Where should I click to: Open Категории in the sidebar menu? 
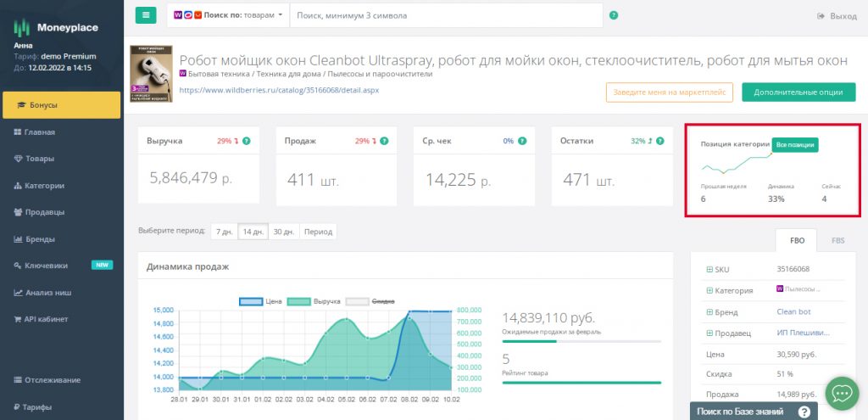coord(44,185)
